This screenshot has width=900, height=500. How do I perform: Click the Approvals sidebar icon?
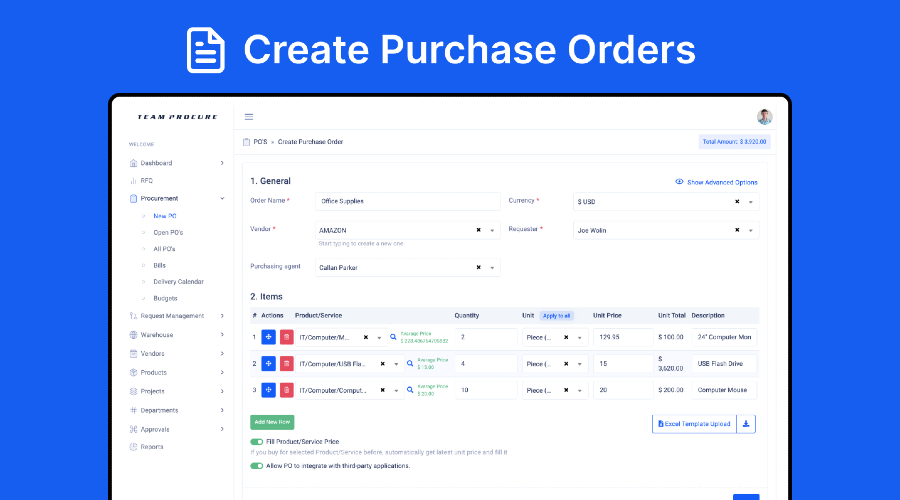pos(133,429)
